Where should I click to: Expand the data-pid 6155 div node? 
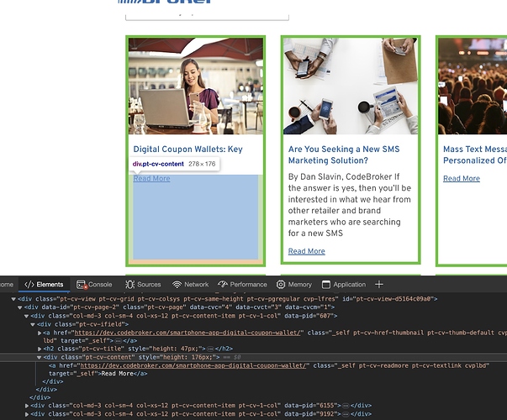tap(27, 406)
